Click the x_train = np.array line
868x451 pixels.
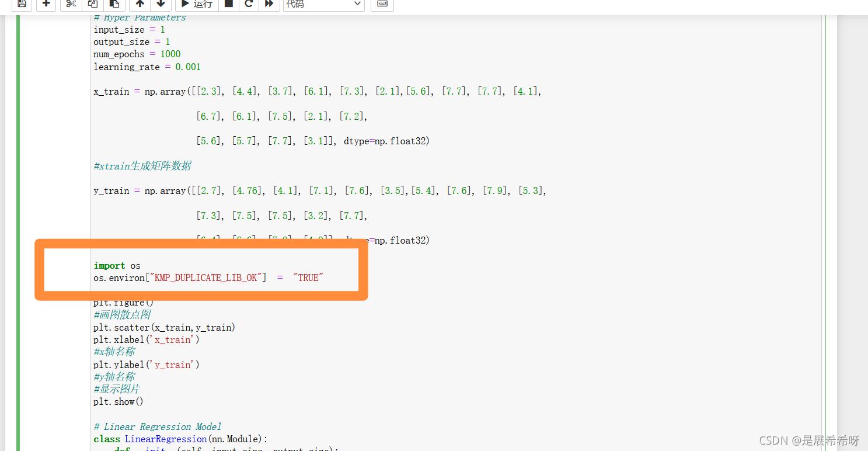318,92
